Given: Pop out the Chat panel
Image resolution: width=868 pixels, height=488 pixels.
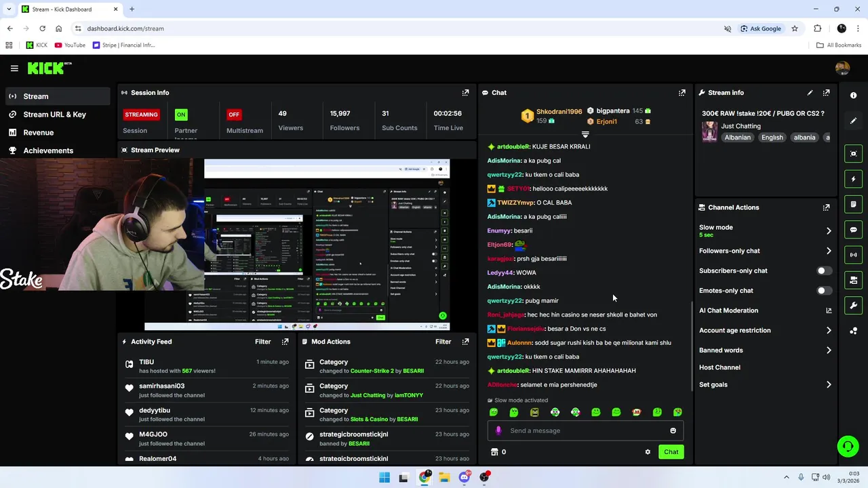Looking at the screenshot, I should 682,93.
